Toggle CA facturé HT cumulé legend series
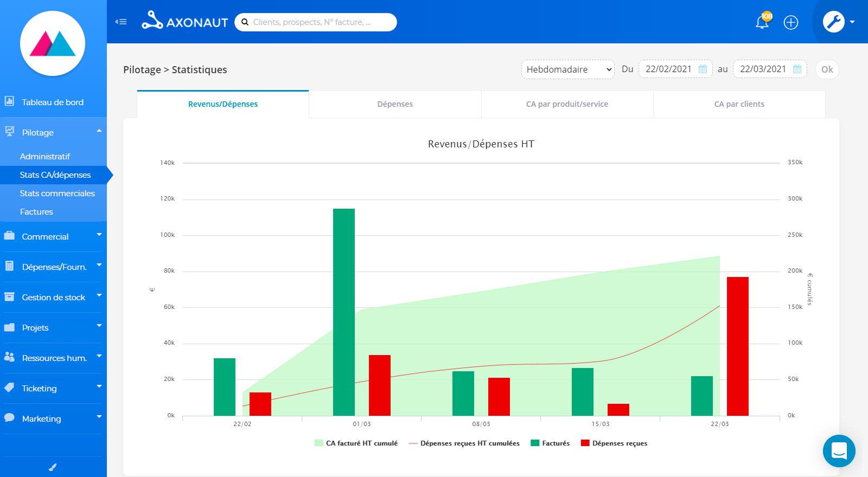This screenshot has height=477, width=868. 356,443
